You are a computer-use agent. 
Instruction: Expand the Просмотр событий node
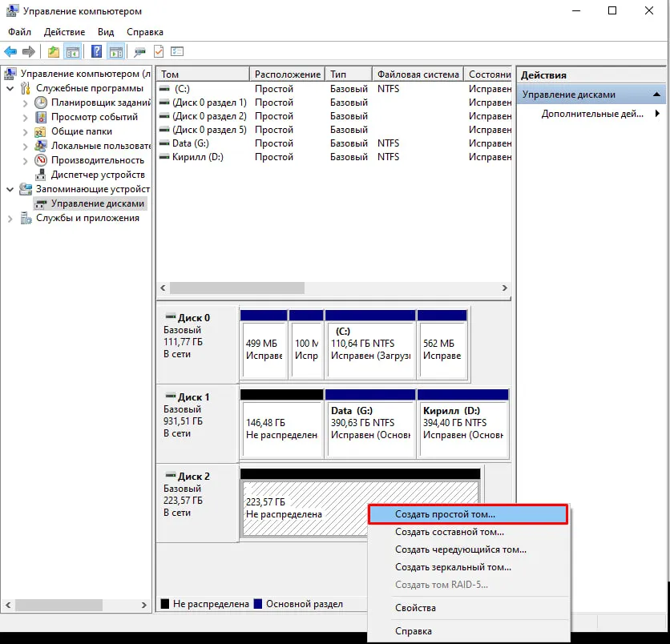coord(25,118)
